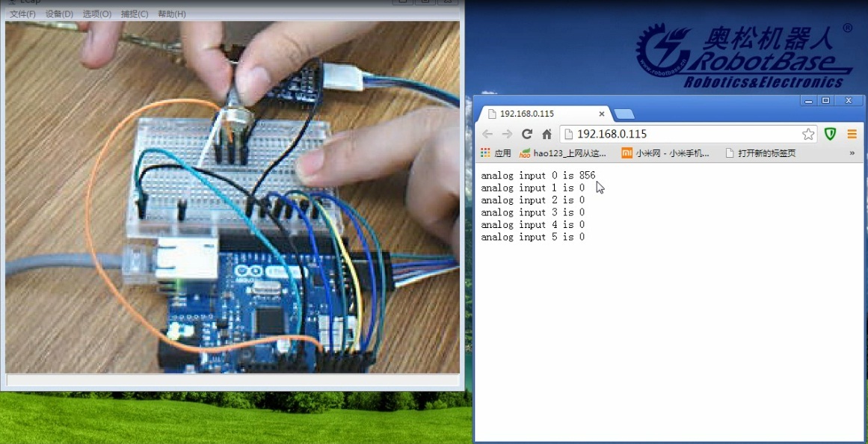
Task: Open the 打开新的标签页 bookmark
Action: click(x=760, y=152)
